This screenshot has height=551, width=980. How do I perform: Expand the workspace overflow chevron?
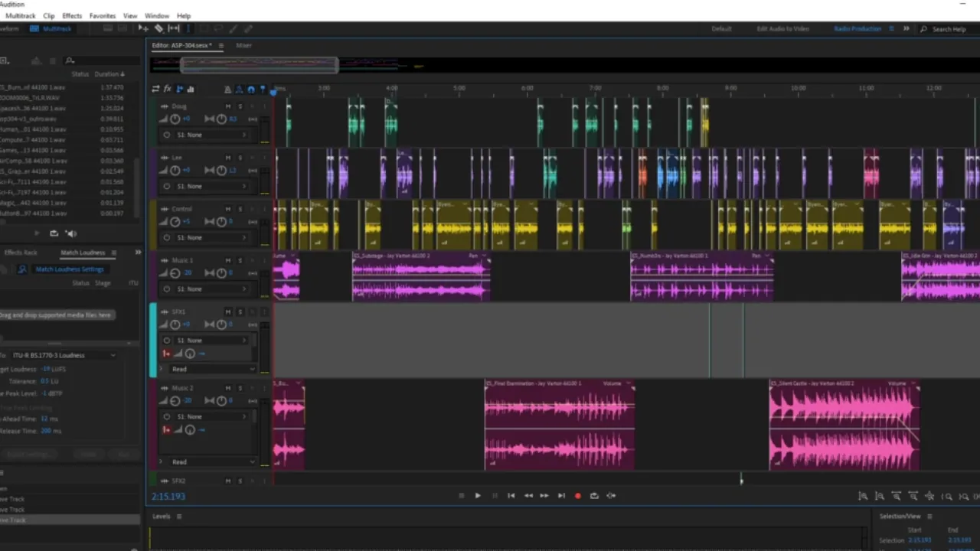point(906,29)
